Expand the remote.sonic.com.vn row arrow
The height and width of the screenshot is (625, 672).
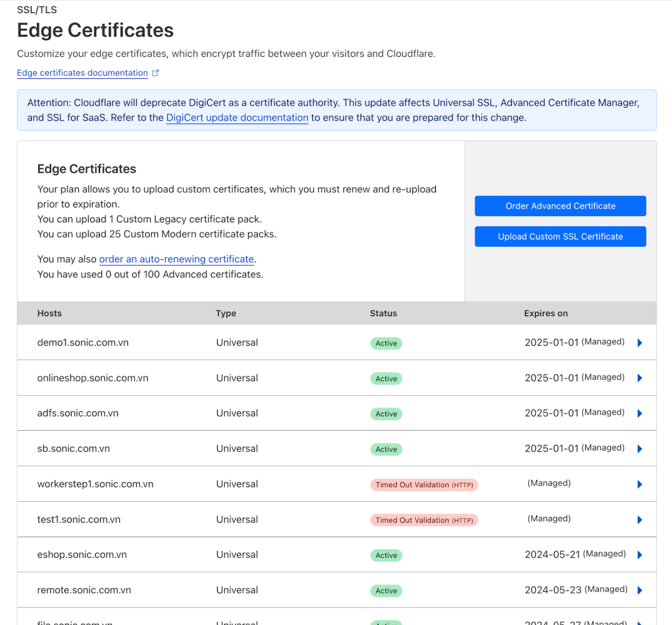tap(640, 590)
